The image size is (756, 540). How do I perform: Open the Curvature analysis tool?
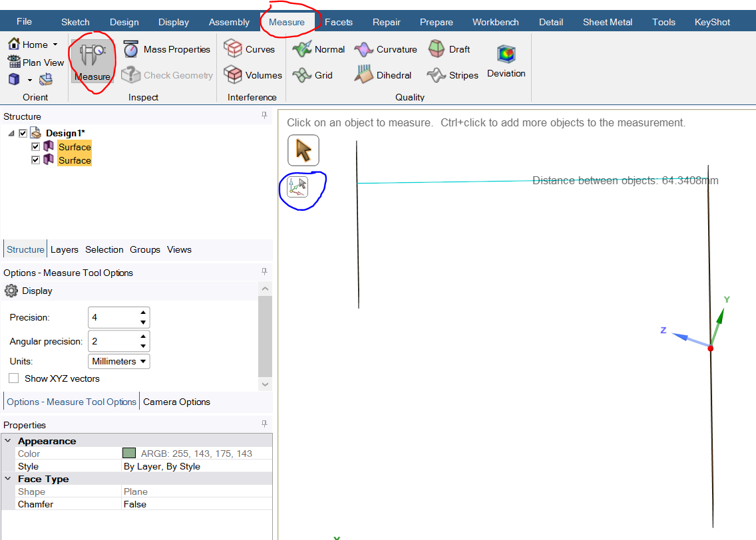pos(386,49)
